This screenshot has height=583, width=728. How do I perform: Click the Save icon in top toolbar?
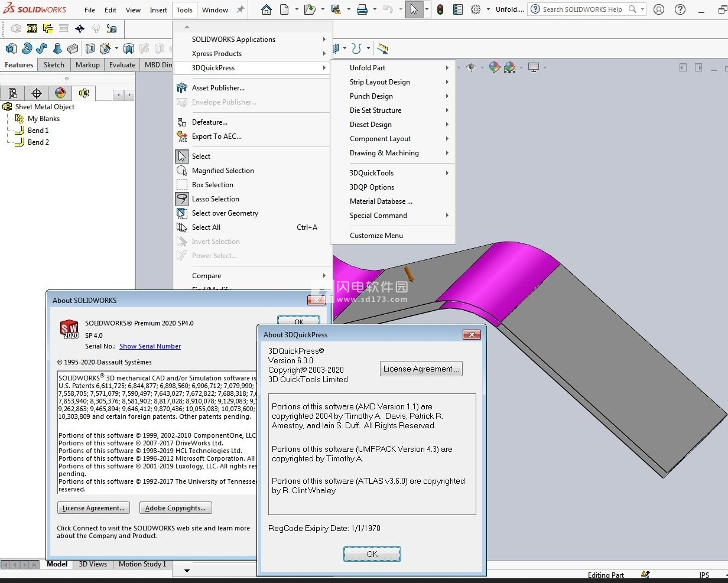click(336, 9)
